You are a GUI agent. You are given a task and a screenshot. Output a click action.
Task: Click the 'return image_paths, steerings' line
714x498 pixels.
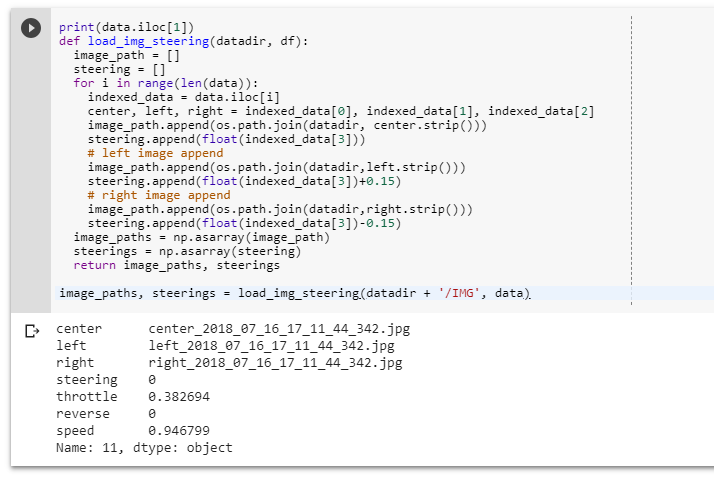coord(177,265)
